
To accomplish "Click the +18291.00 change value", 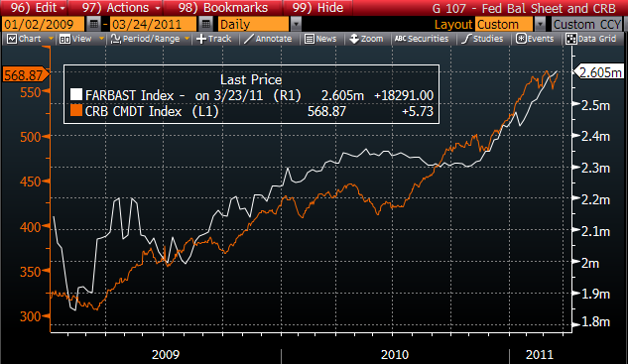I will coord(404,95).
